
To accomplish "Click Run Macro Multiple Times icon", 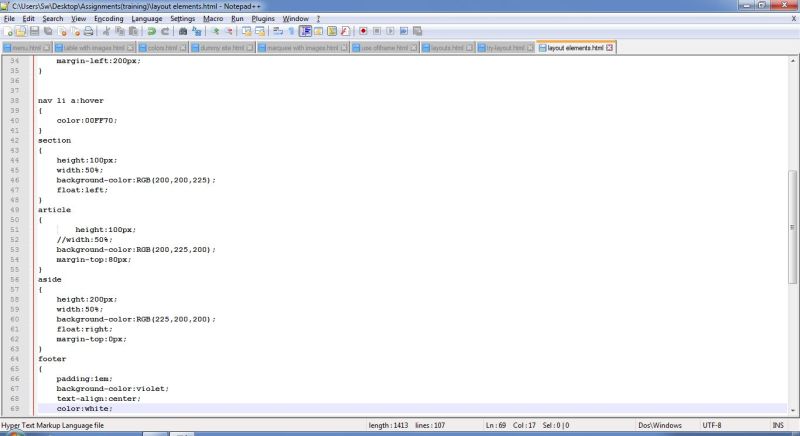I will tap(404, 31).
